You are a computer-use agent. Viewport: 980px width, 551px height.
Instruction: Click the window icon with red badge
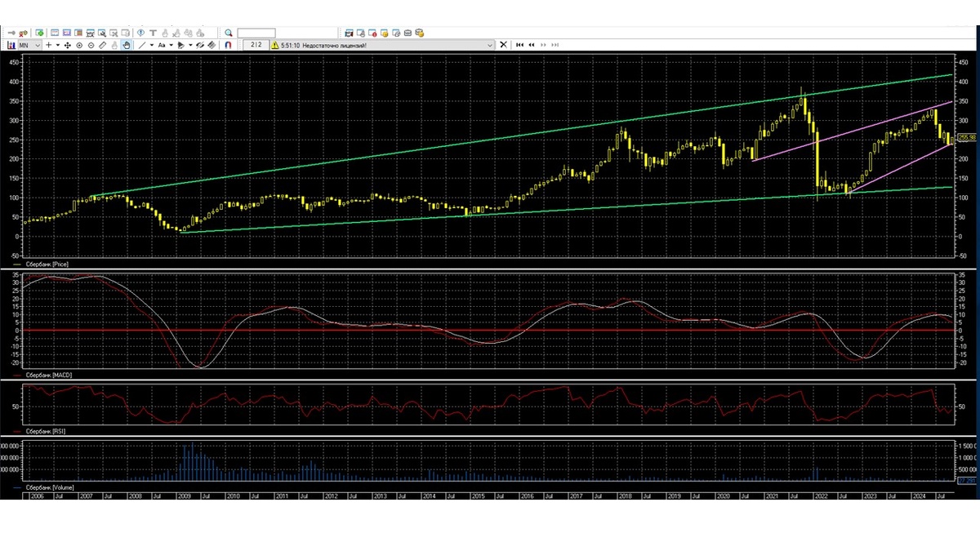click(x=372, y=33)
